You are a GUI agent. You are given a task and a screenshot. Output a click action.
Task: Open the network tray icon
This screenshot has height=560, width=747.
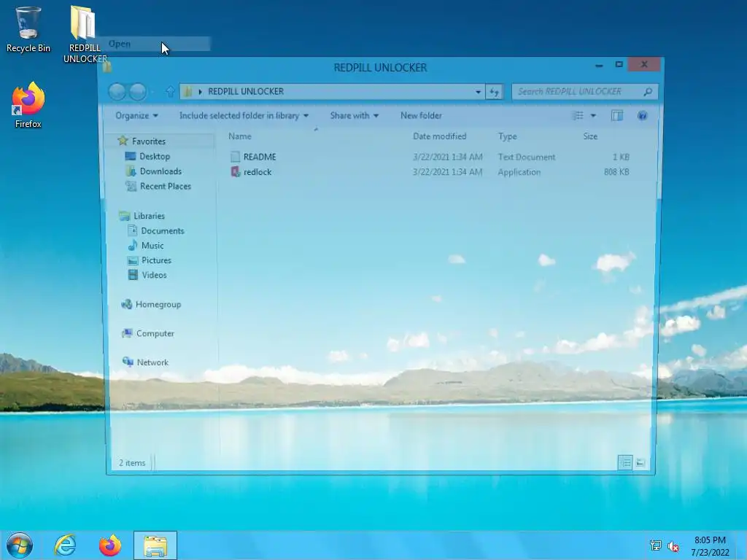click(656, 545)
